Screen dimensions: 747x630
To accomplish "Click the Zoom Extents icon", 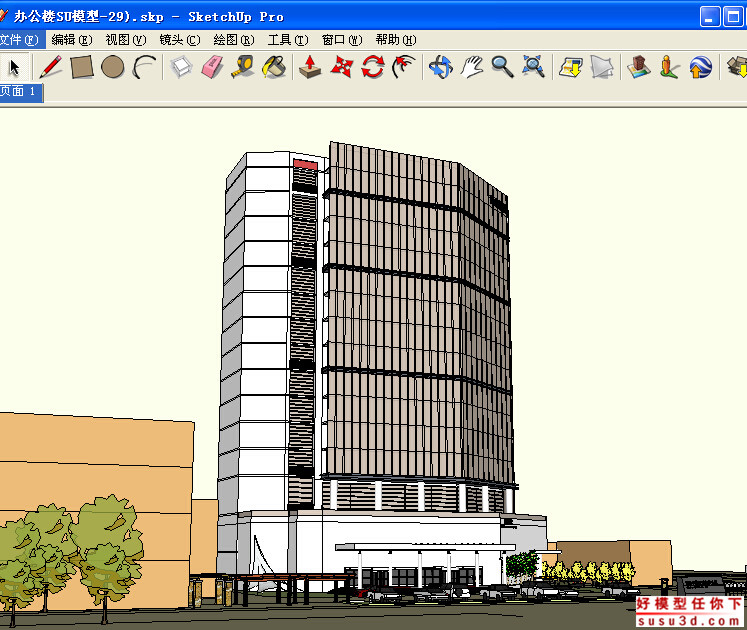I will tap(533, 67).
